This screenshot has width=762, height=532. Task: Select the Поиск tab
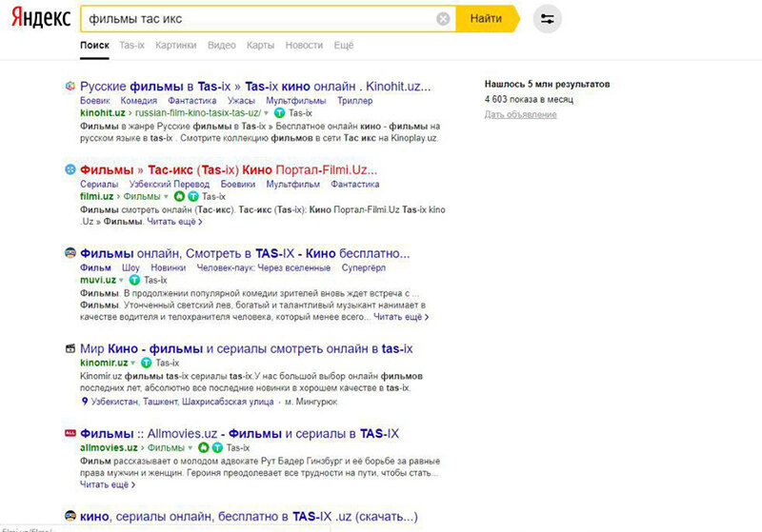click(94, 45)
